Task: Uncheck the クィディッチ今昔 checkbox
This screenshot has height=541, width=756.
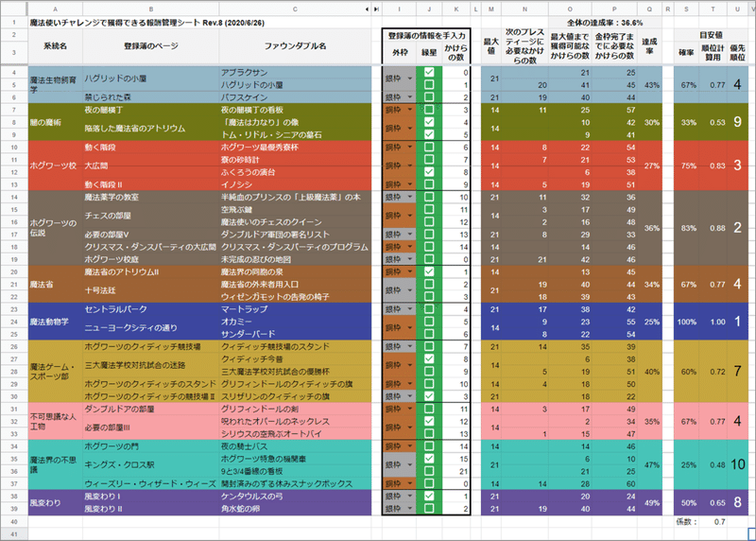Action: (429, 359)
